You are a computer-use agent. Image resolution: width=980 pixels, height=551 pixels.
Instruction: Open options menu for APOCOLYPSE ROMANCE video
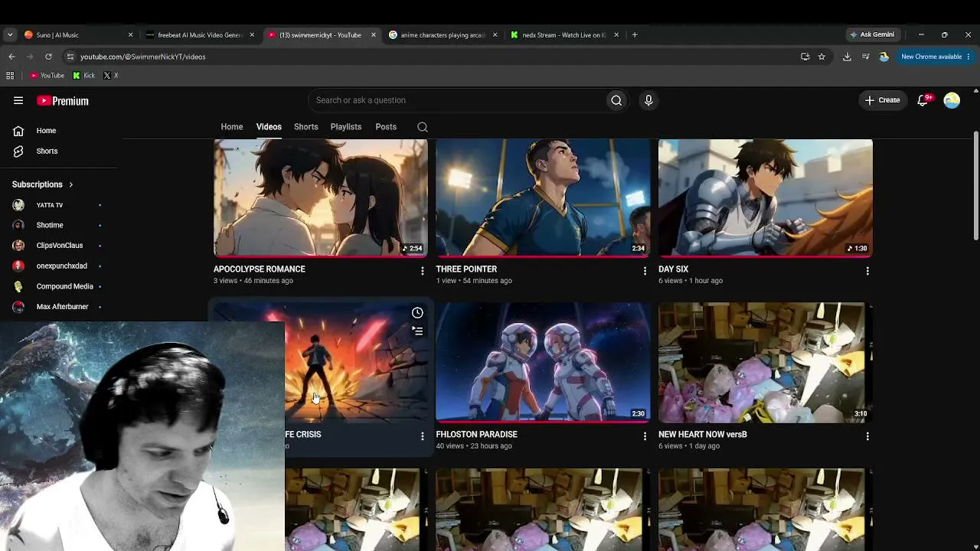(x=422, y=271)
